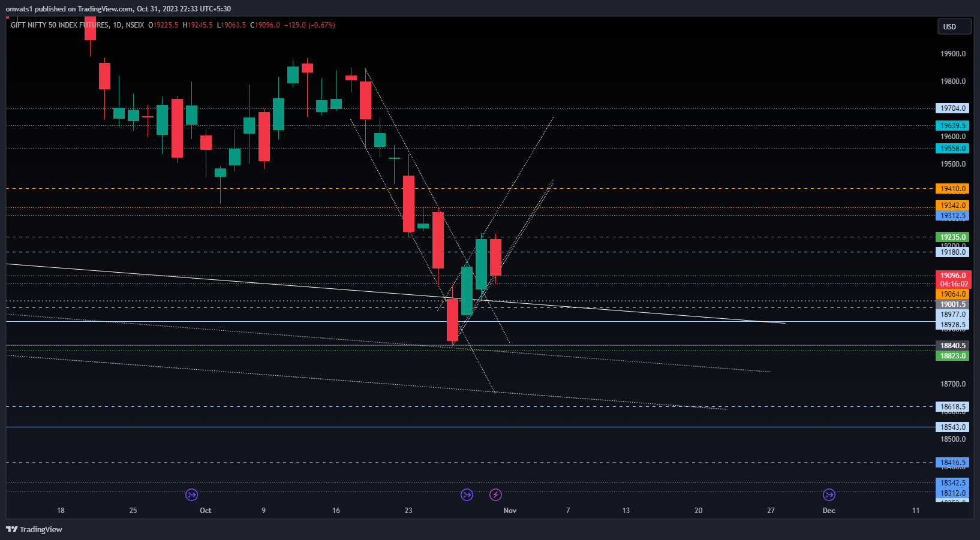
Task: Click the TradingView logo
Action: [34, 529]
